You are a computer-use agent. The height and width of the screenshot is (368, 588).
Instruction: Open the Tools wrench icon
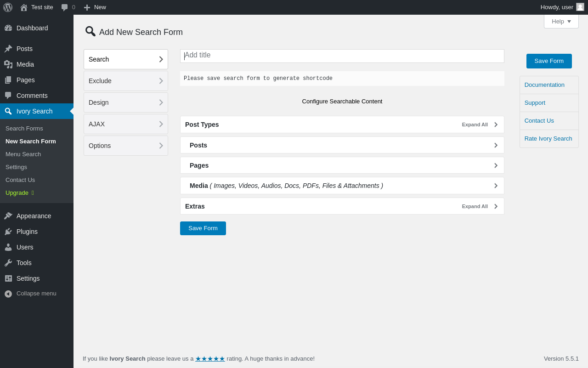coord(8,263)
